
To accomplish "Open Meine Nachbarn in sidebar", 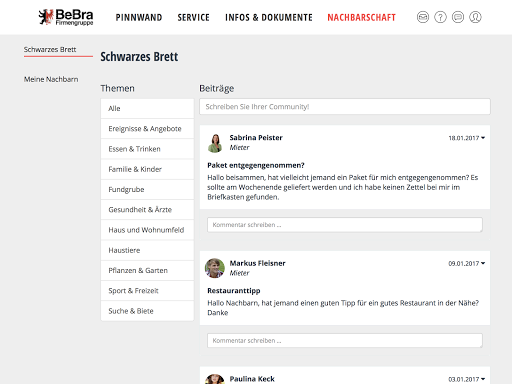I will tap(51, 79).
